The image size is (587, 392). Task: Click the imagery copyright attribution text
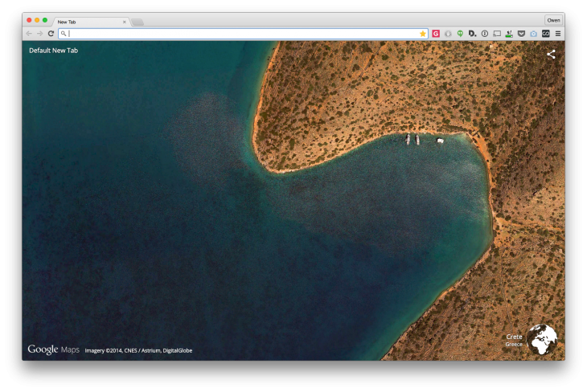click(138, 350)
